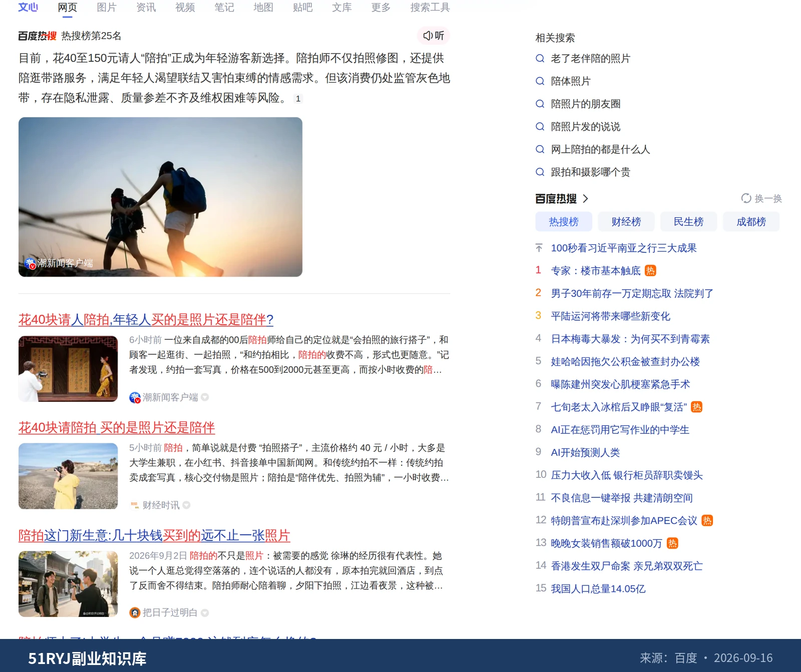Select the 财经榜 tab
This screenshot has height=672, width=801.
click(x=626, y=222)
